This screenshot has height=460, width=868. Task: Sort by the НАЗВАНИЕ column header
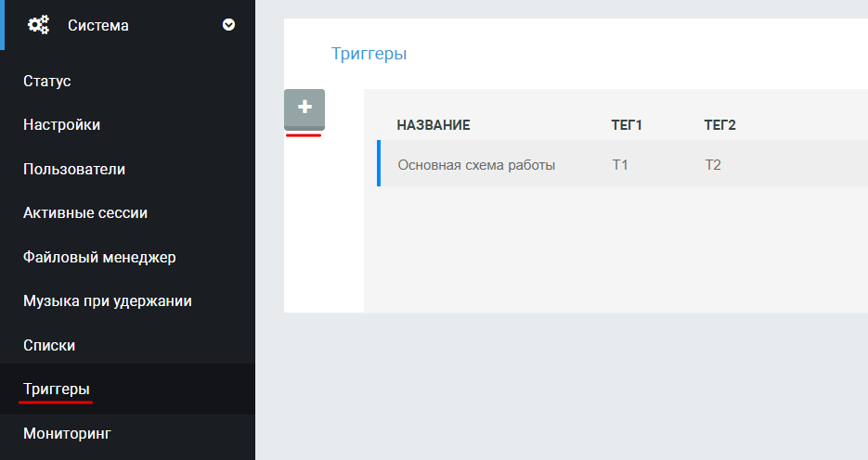[434, 125]
